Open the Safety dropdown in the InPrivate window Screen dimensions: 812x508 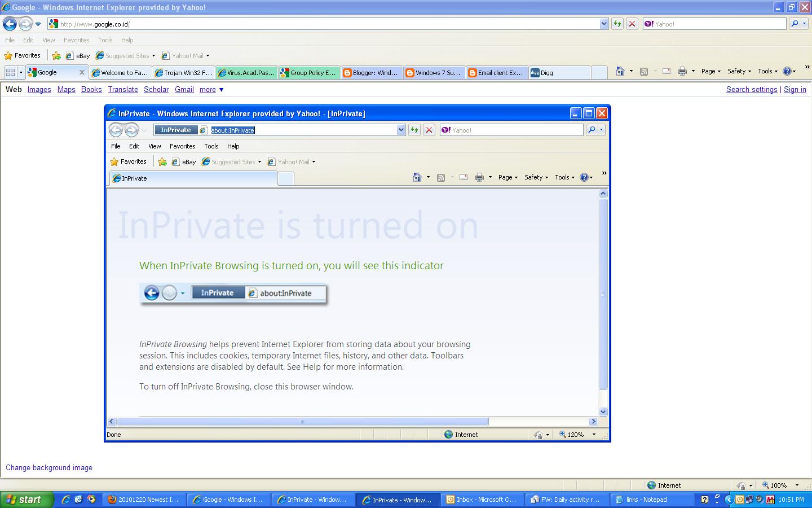535,177
